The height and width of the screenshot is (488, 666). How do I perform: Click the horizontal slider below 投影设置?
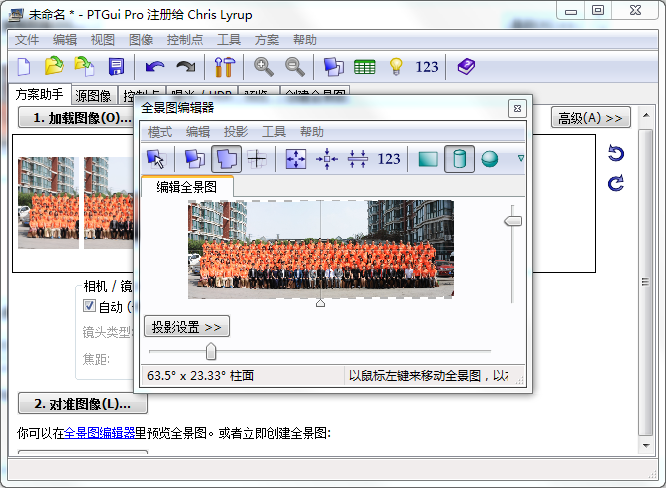(211, 351)
